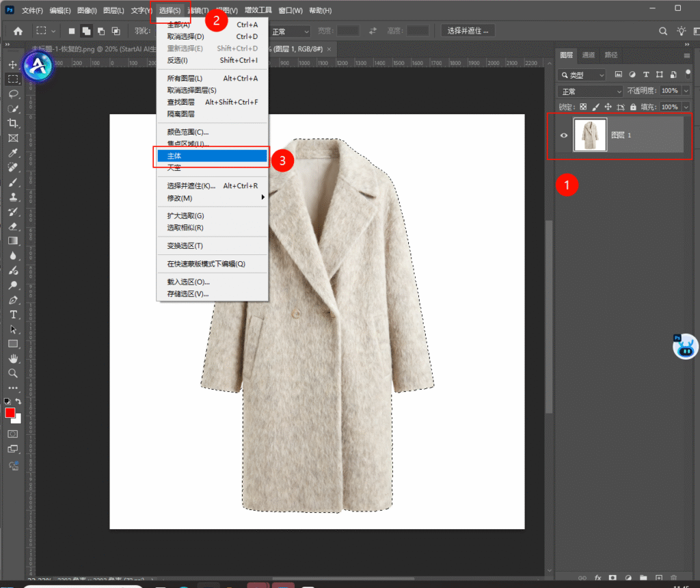Click the 选择并遮住 button in options bar
Viewport: 700px width, 588px height.
[x=468, y=31]
